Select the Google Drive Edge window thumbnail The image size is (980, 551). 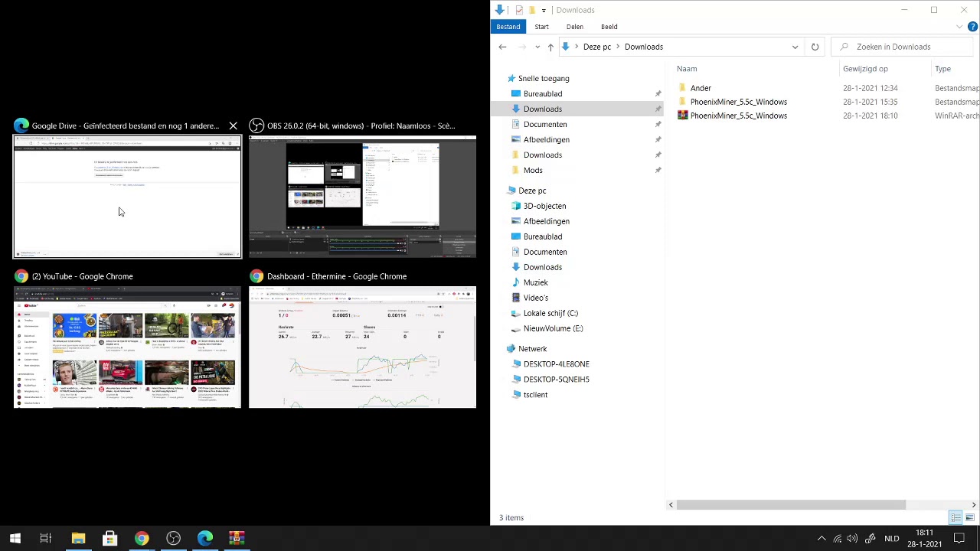click(127, 197)
